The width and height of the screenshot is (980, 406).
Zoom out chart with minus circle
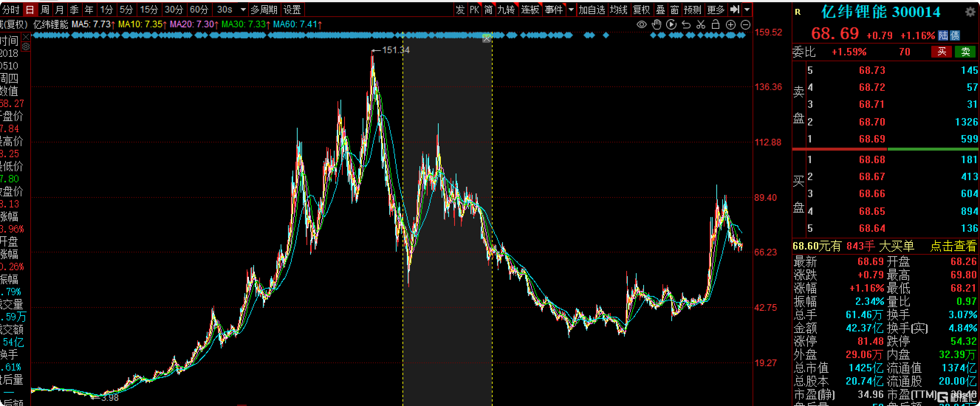746,25
